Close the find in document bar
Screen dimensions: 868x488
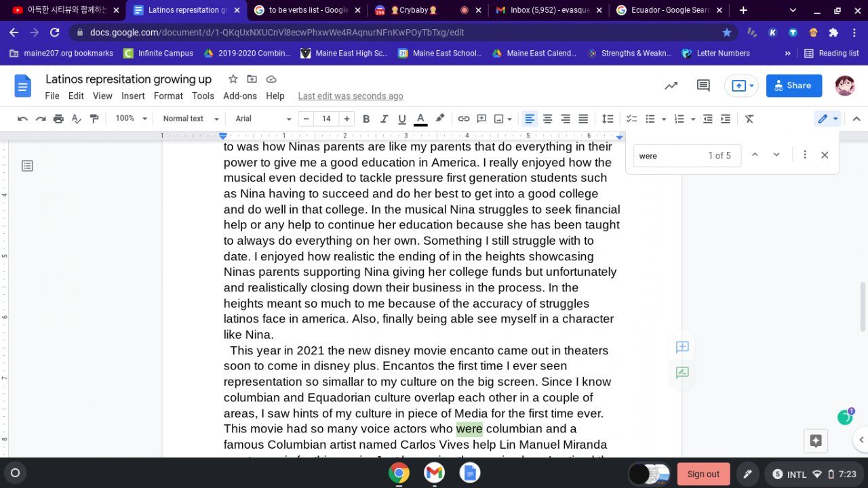[x=825, y=155]
